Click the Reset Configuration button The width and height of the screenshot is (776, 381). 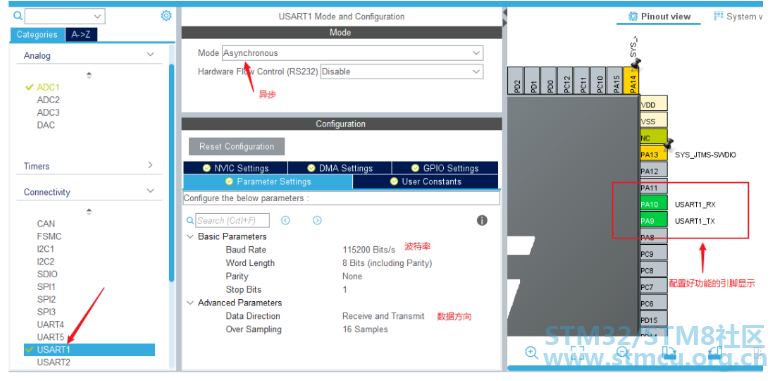point(237,146)
